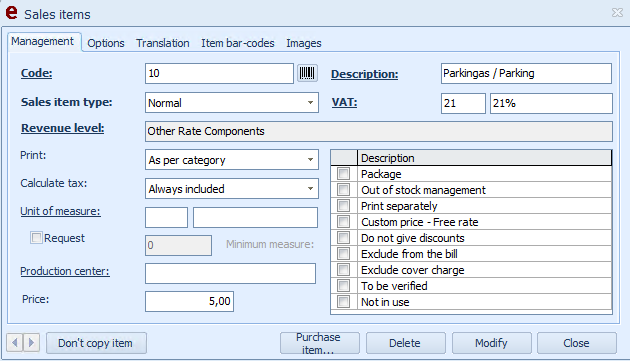The width and height of the screenshot is (630, 361).
Task: Close the Sales items window
Action: pyautogui.click(x=617, y=13)
